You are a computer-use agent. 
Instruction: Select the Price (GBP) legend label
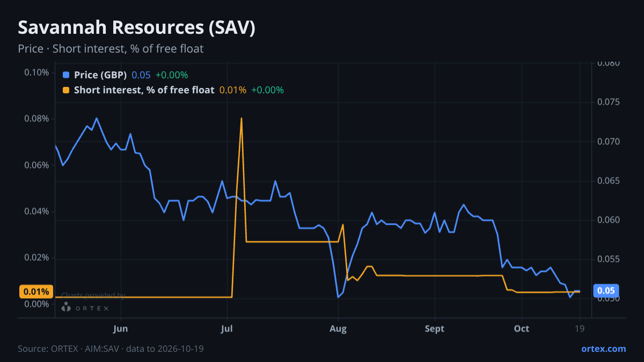click(100, 75)
